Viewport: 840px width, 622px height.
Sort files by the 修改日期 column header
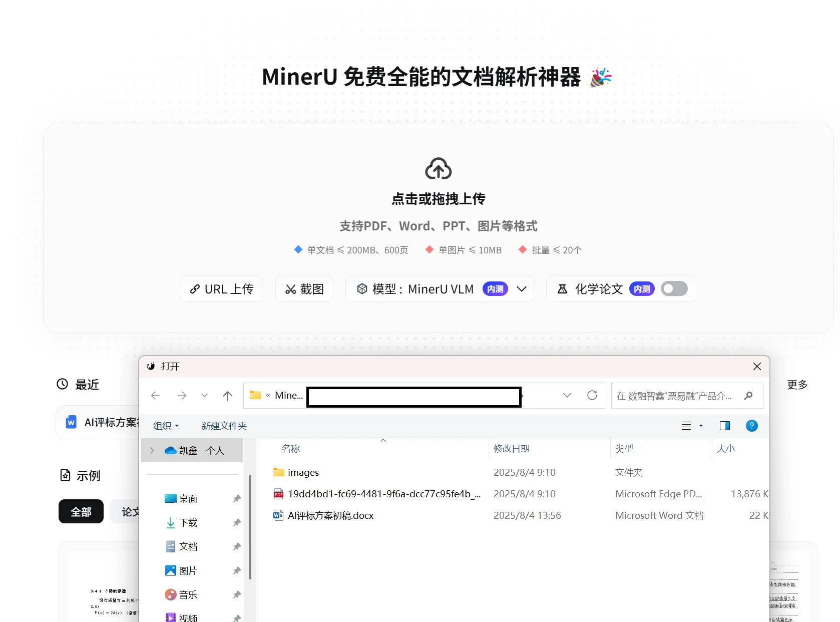point(511,449)
